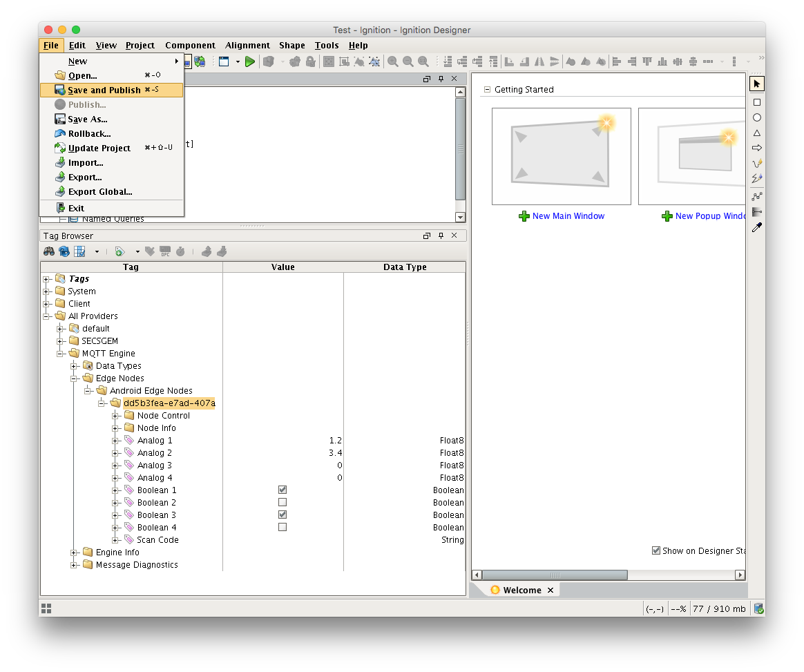Close the Welcome tab

tap(551, 590)
